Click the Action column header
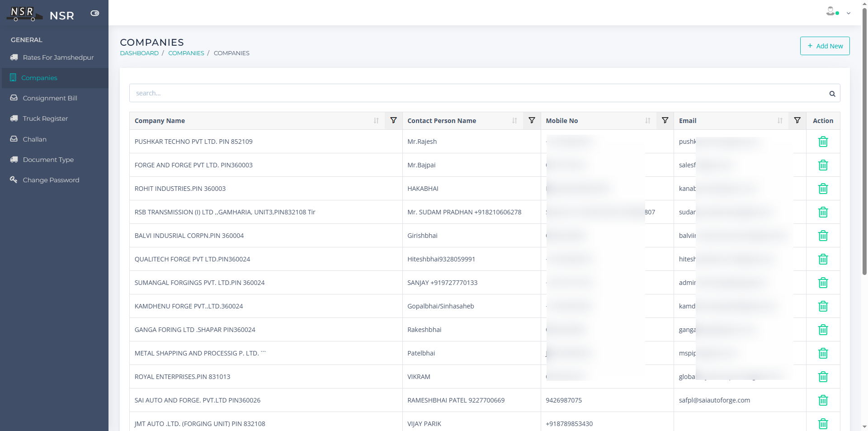This screenshot has width=868, height=431. coord(823,121)
